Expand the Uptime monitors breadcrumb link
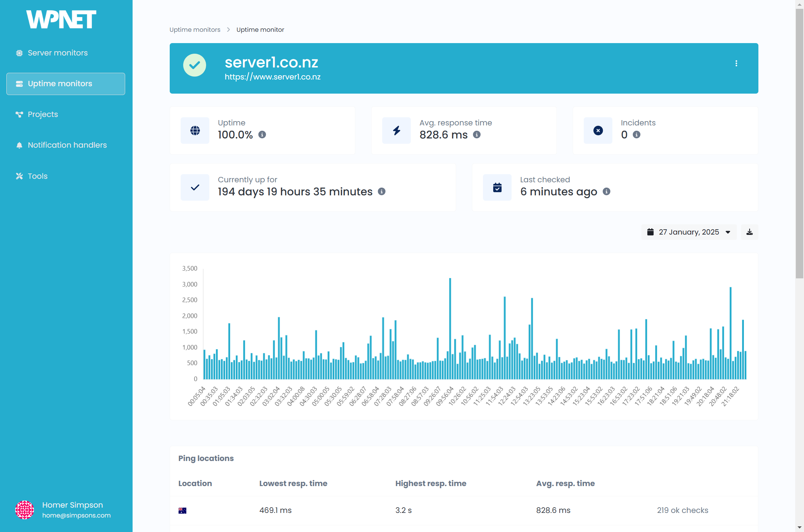 tap(194, 29)
